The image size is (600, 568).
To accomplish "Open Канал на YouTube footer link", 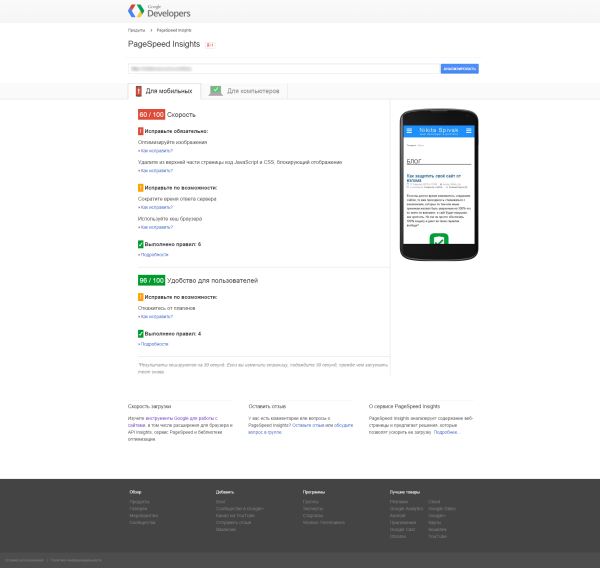I will [x=235, y=516].
